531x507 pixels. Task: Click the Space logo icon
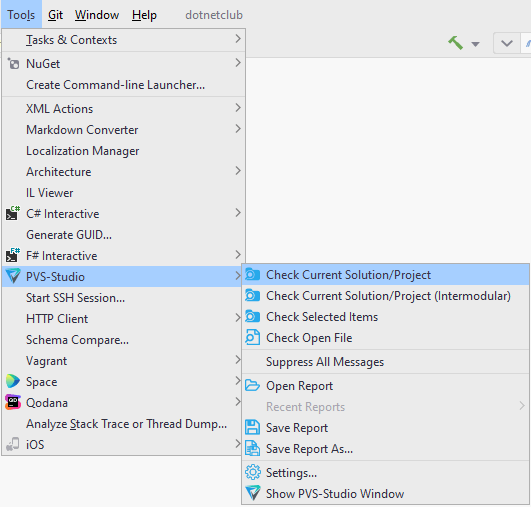tap(13, 381)
